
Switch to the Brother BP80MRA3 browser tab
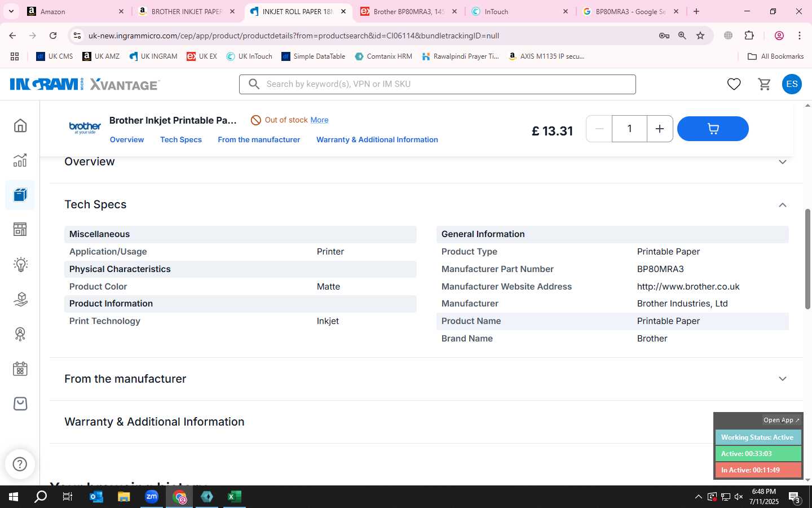(x=409, y=11)
